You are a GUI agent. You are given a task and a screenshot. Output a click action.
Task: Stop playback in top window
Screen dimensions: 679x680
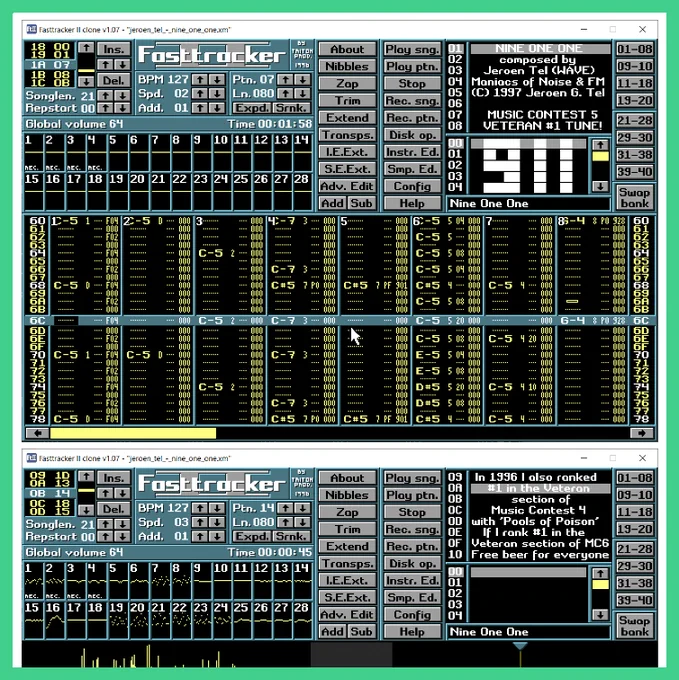(x=412, y=84)
